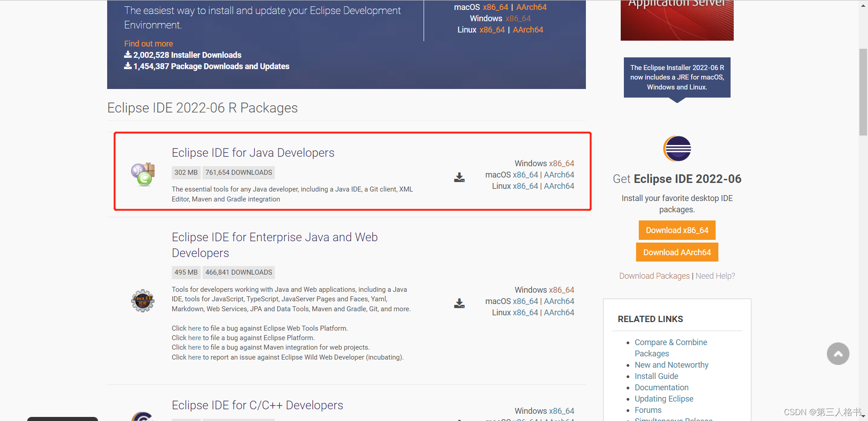The height and width of the screenshot is (421, 868).
Task: Open the Download Packages link
Action: click(x=654, y=276)
